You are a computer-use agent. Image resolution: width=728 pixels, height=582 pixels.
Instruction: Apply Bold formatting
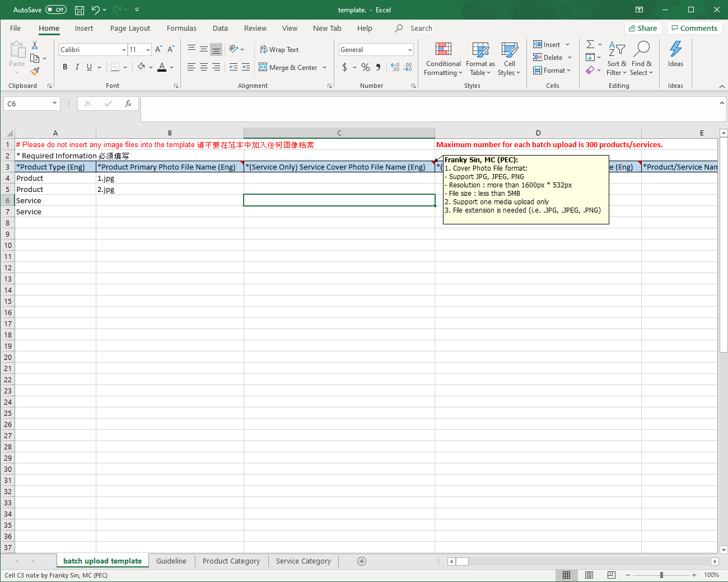tap(65, 67)
